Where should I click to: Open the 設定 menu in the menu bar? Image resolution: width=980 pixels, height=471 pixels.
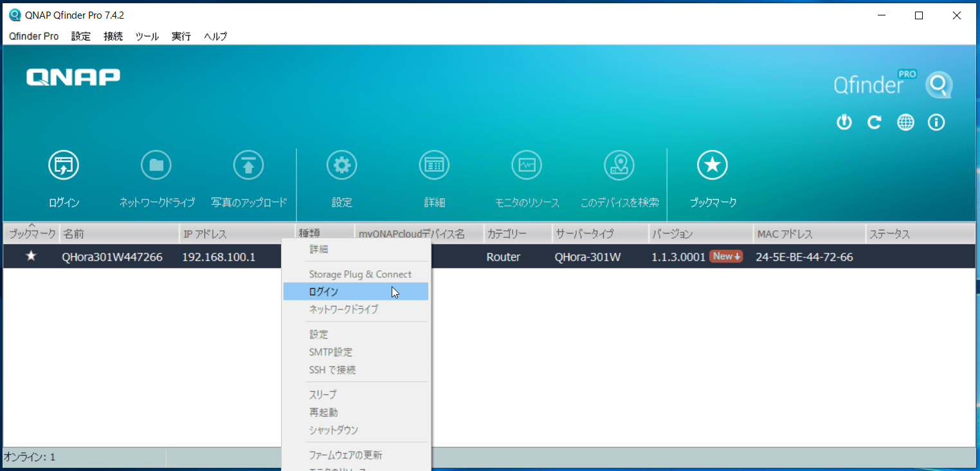point(81,37)
